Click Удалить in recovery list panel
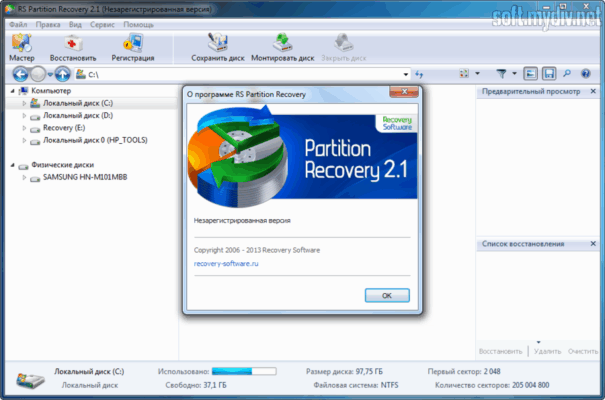This screenshot has height=400, width=605. pyautogui.click(x=547, y=351)
